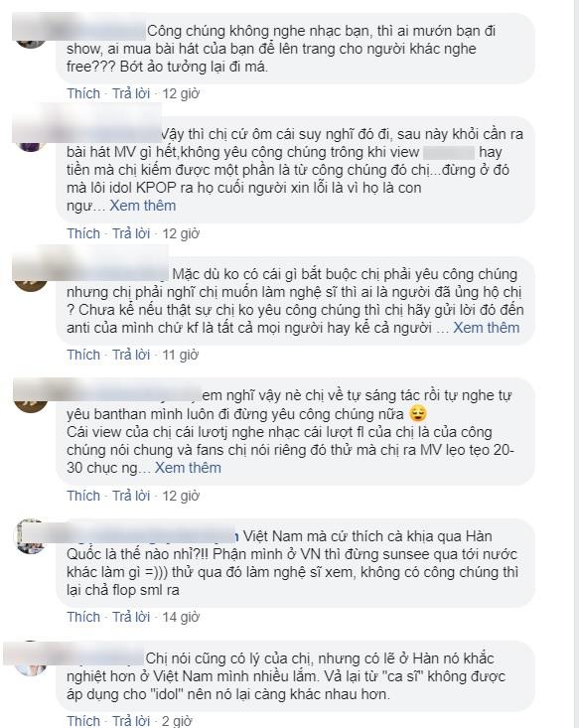
Task: Expand "Xem thêm" in the KPOP idol comment
Action: (143, 206)
